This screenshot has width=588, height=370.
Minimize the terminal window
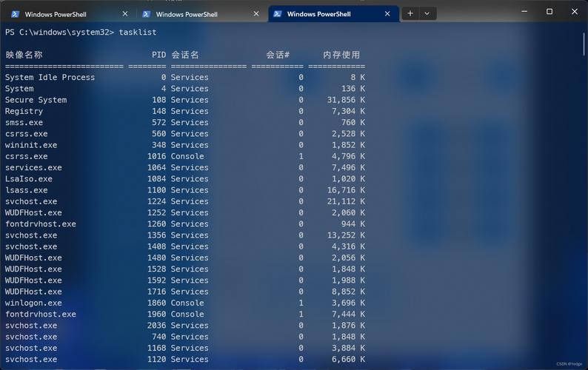pos(524,12)
